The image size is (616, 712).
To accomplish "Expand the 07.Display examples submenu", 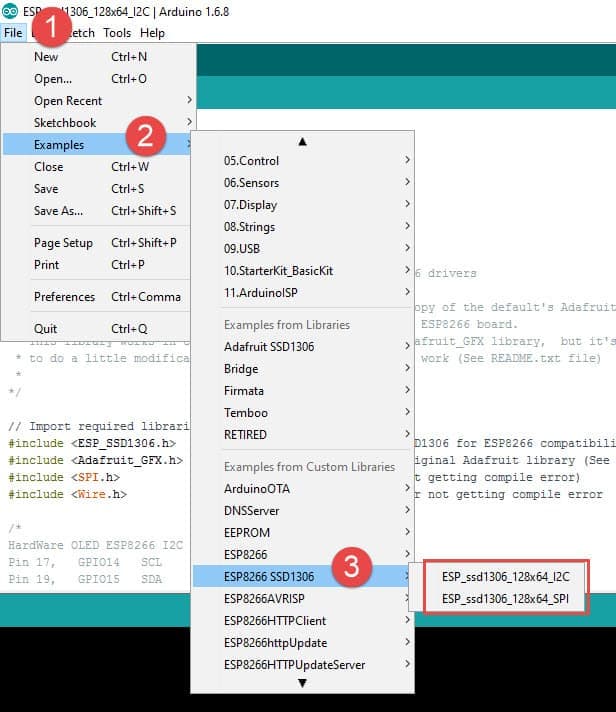I will pos(251,205).
